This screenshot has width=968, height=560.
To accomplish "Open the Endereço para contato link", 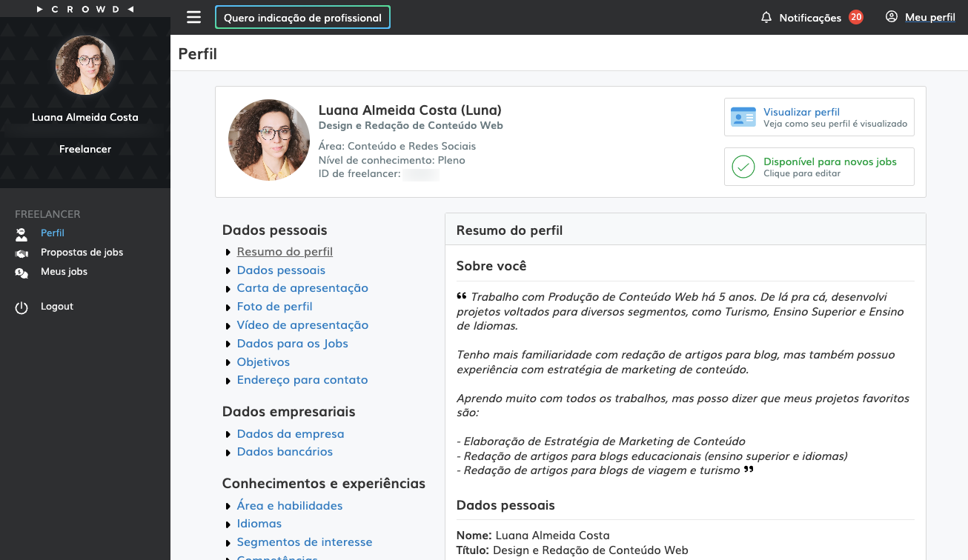I will coord(302,380).
